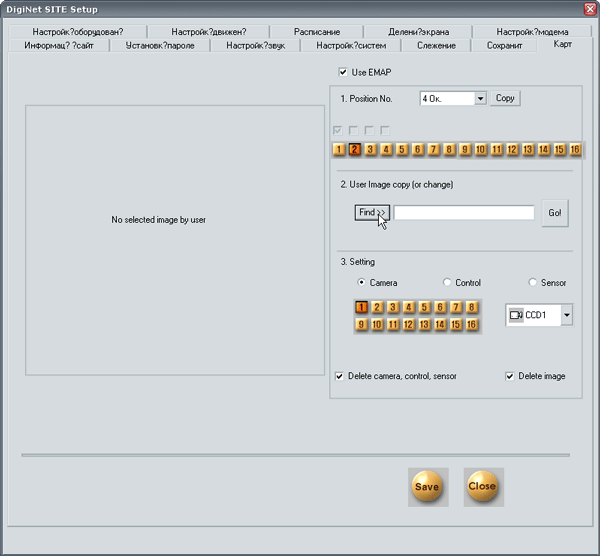Click the image path input field

(464, 213)
